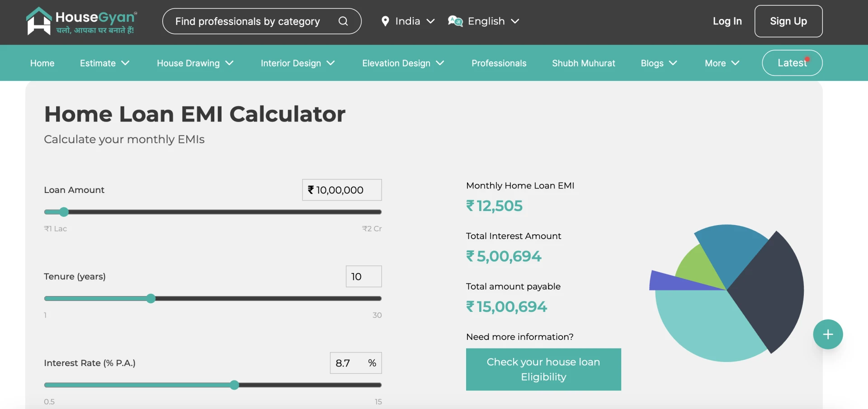
Task: Navigate to the Interior Design menu
Action: coord(297,63)
